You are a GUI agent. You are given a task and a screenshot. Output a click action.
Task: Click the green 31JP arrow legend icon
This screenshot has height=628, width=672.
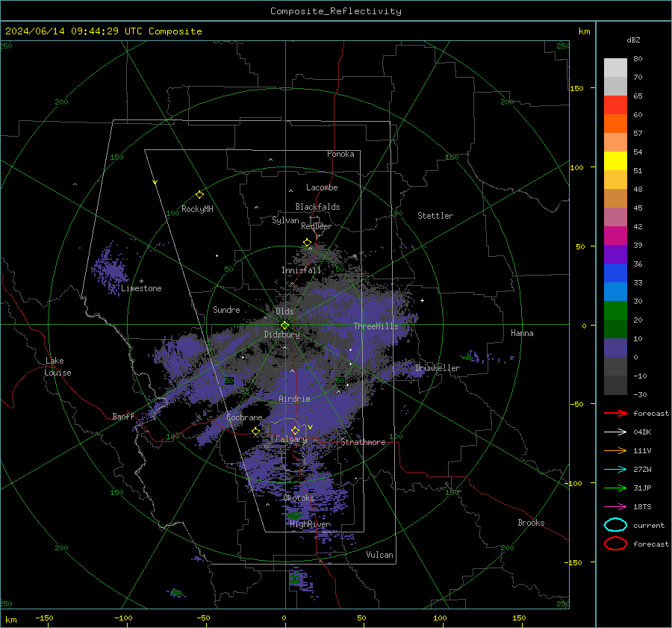615,488
